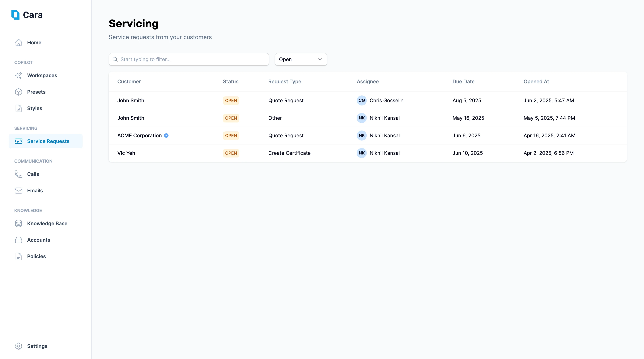Viewport: 644px width, 359px height.
Task: Click the OPEN badge in ACME Corporation row
Action: (x=231, y=136)
